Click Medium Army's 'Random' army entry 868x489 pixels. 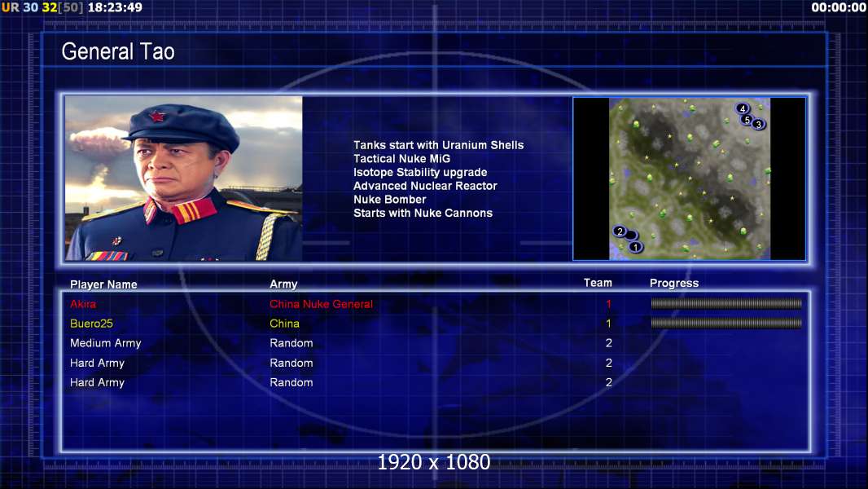pos(292,343)
